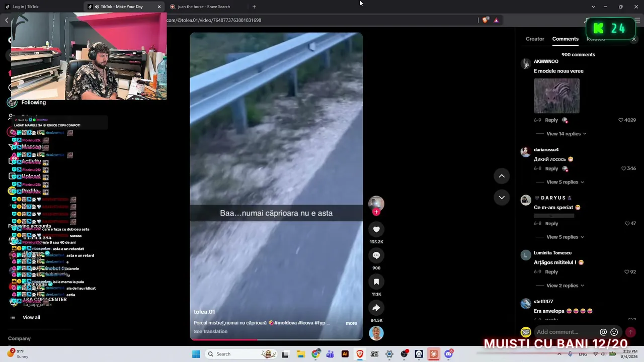
Task: Like the TikTok video with the heart icon
Action: (376, 229)
